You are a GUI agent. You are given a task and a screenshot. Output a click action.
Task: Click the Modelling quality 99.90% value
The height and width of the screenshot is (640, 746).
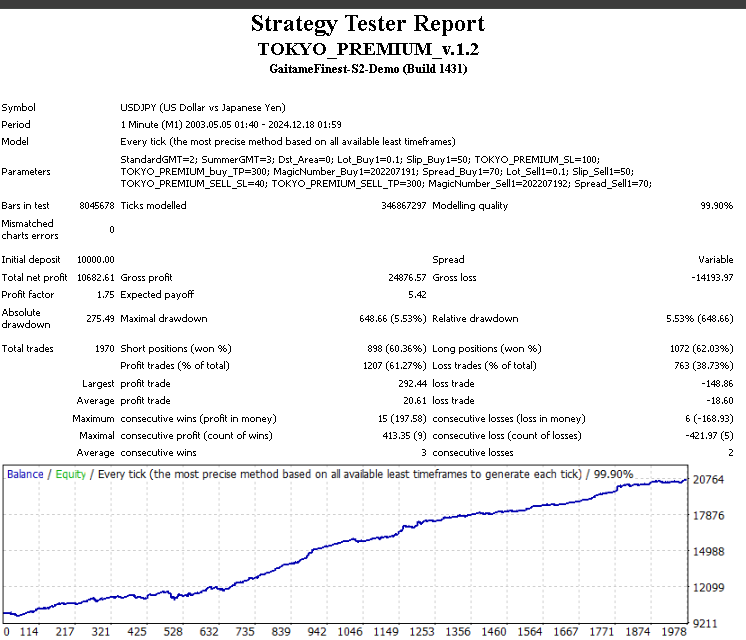click(716, 205)
